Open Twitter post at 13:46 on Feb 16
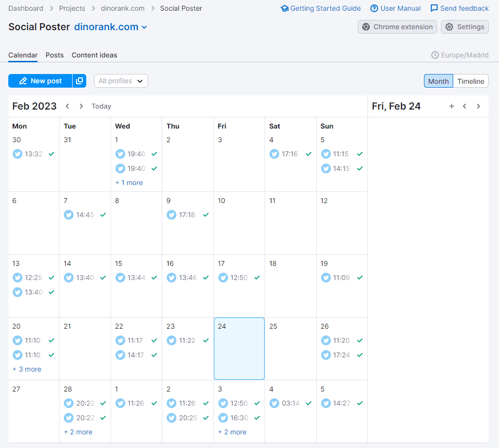The image size is (499, 448). click(188, 278)
